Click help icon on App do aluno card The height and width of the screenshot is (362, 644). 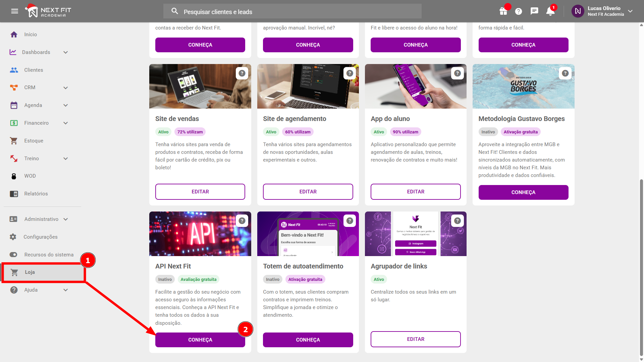pos(458,73)
